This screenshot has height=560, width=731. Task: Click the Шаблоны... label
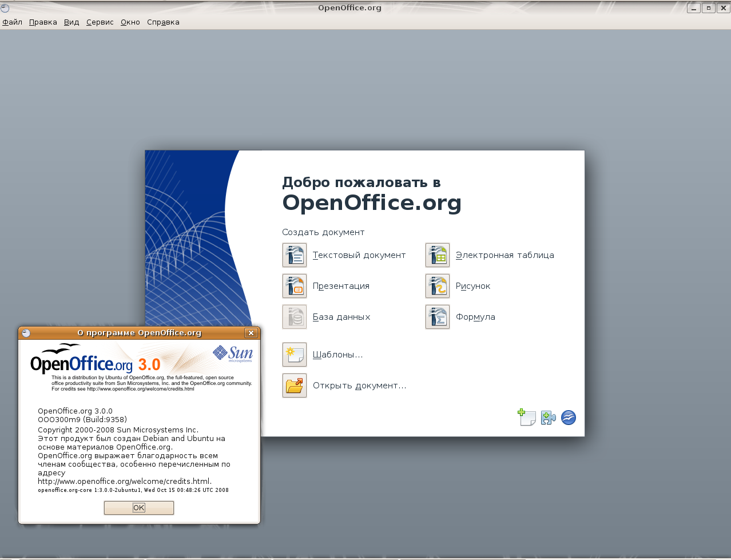click(x=337, y=355)
